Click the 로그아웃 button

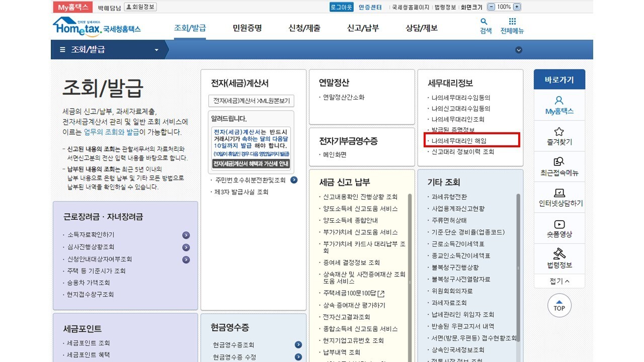click(x=341, y=7)
